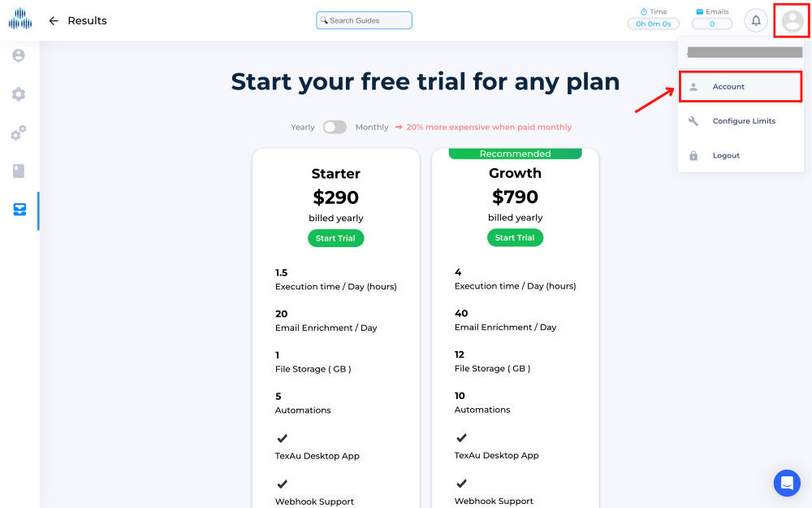
Task: Select the profile icon in the sidebar
Action: pyautogui.click(x=19, y=55)
